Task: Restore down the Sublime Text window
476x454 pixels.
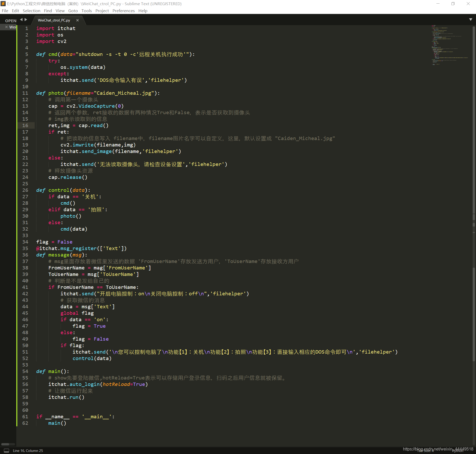Action: [453, 4]
